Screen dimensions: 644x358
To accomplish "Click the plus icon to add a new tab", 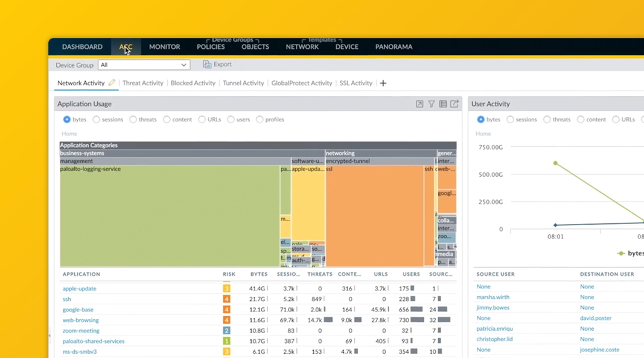I will tap(383, 83).
